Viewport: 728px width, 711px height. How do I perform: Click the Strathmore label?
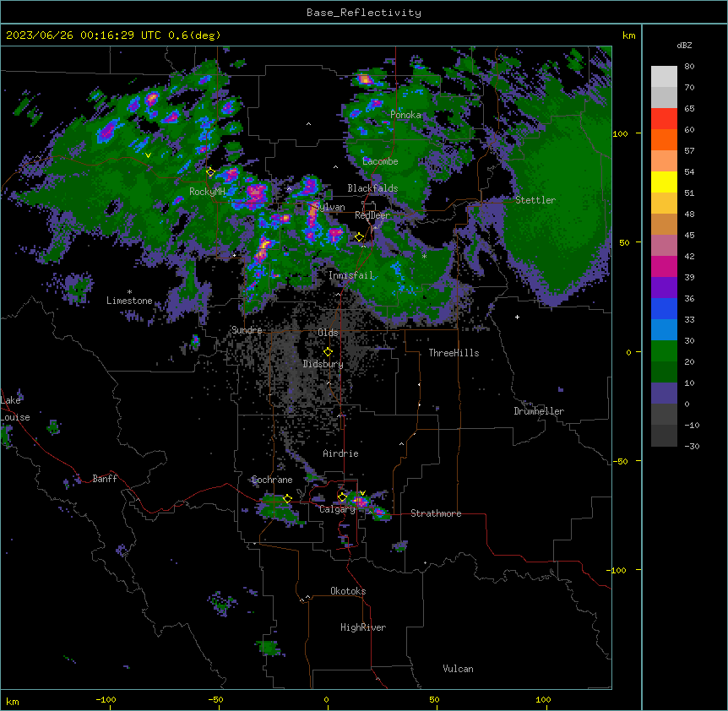(x=436, y=513)
